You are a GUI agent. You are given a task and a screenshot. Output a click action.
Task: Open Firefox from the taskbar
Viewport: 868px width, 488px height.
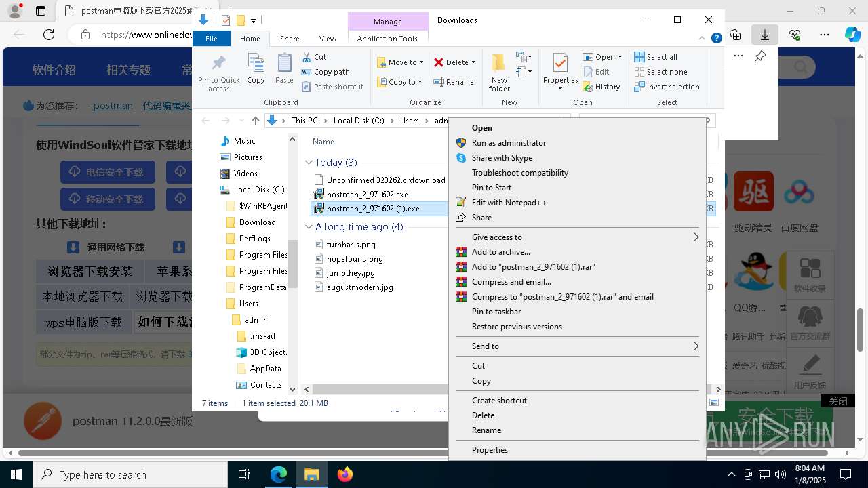[345, 474]
